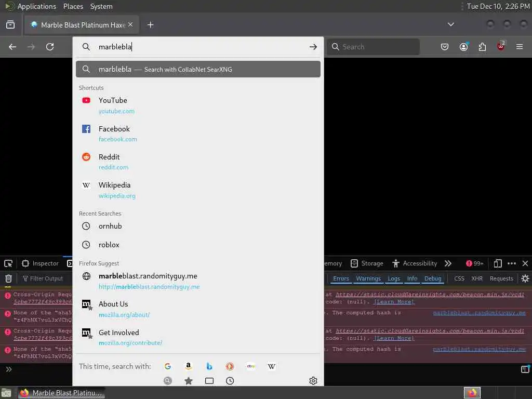This screenshot has height=399, width=532.
Task: Toggle the Warnings filter
Action: click(368, 278)
